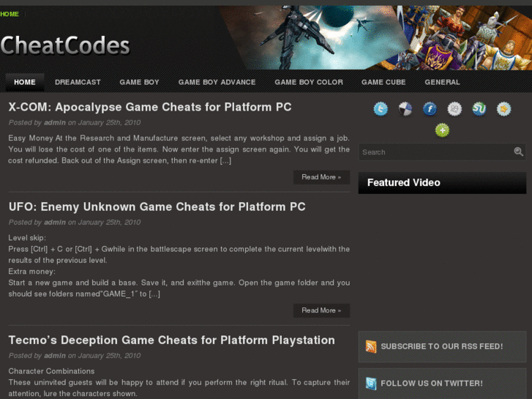This screenshot has height=399, width=532.
Task: Open the GAME CUBE category
Action: click(x=383, y=82)
